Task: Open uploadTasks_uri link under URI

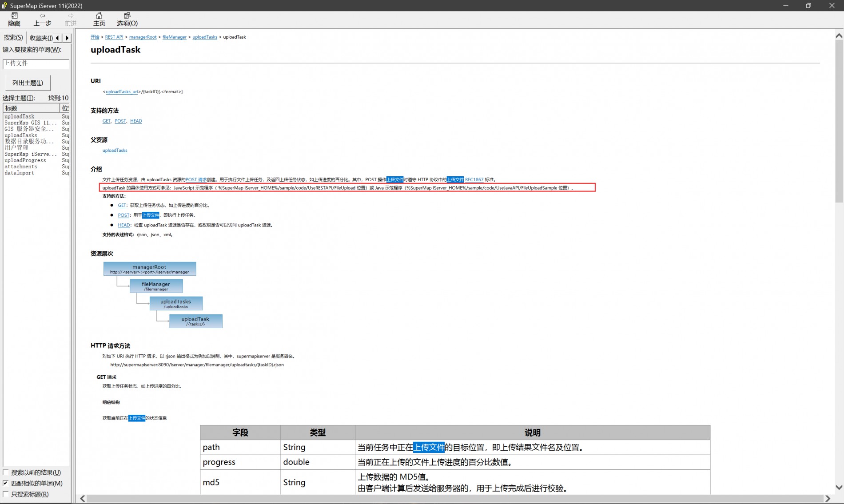Action: click(x=122, y=91)
